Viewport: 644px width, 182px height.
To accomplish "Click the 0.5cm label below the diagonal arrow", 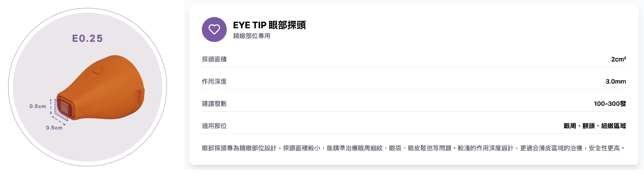I will (54, 128).
